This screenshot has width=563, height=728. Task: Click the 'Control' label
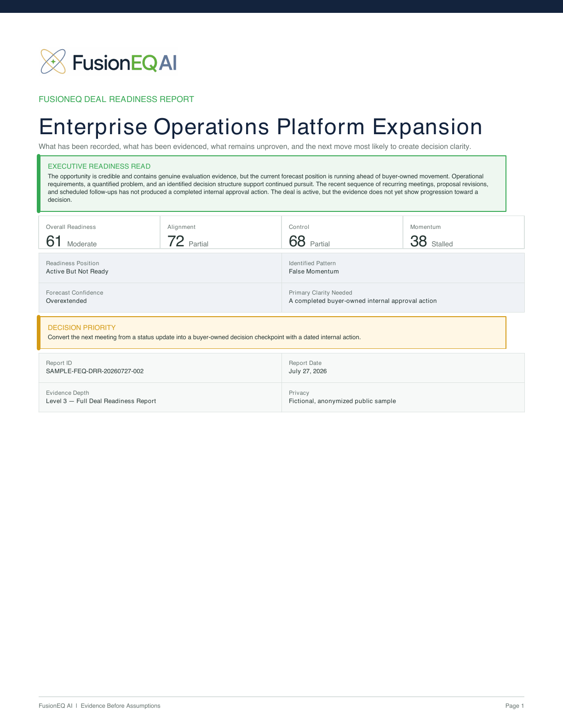[x=299, y=227]
